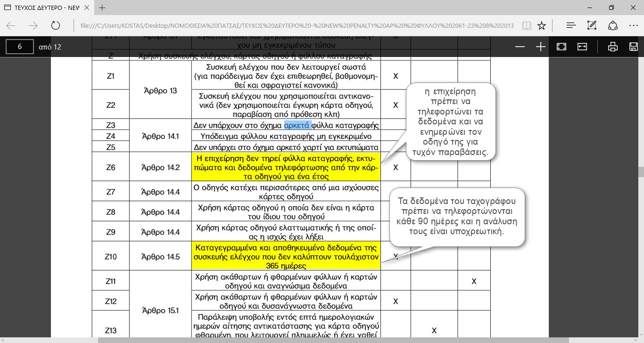The height and width of the screenshot is (343, 644).
Task: Click the browser Forward arrow
Action: [33, 25]
